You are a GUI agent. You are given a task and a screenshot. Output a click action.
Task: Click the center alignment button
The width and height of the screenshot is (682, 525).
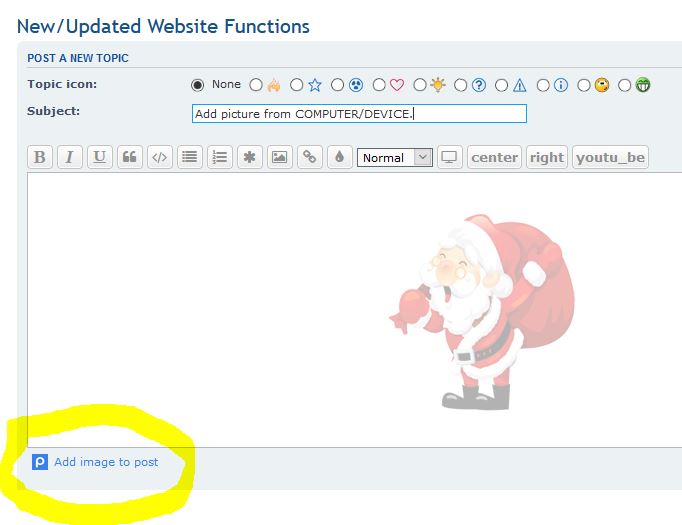[495, 157]
